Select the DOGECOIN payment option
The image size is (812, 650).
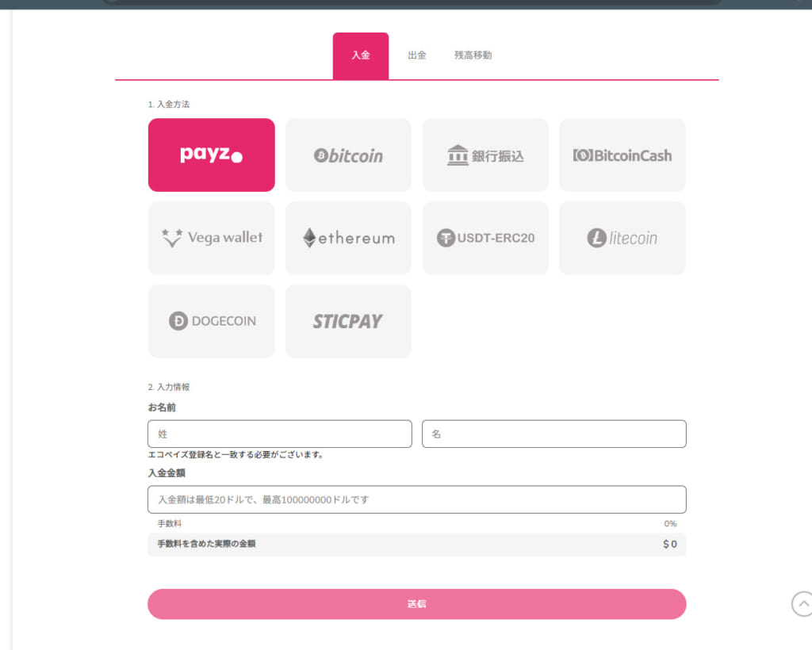coord(211,321)
